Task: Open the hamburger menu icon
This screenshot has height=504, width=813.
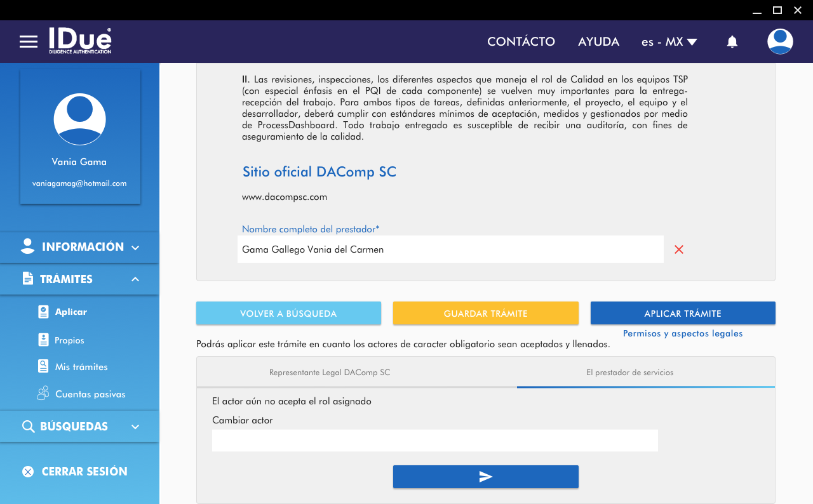Action: pos(29,42)
